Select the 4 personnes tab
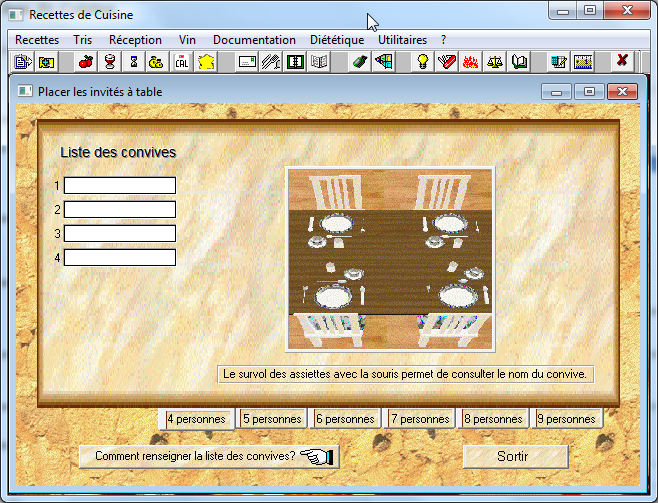Viewport: 658px width, 503px height. (196, 419)
